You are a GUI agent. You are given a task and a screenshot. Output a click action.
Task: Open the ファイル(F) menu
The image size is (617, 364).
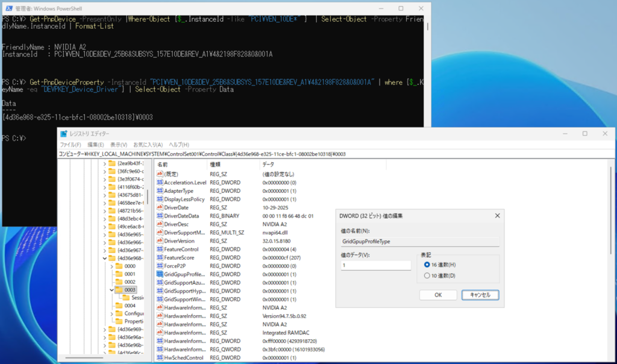click(x=70, y=145)
